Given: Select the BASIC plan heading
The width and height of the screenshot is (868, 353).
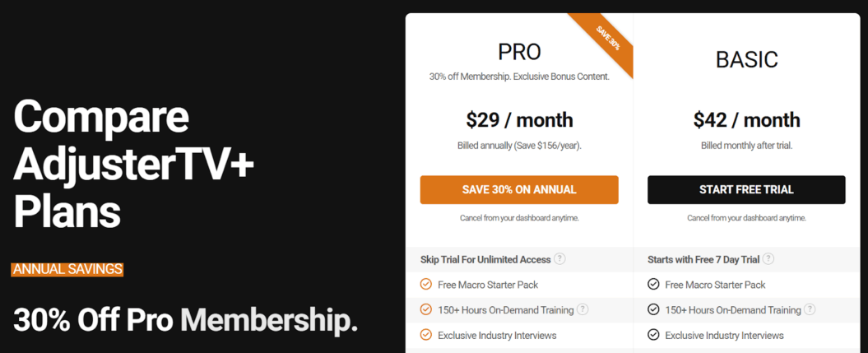Looking at the screenshot, I should (746, 60).
